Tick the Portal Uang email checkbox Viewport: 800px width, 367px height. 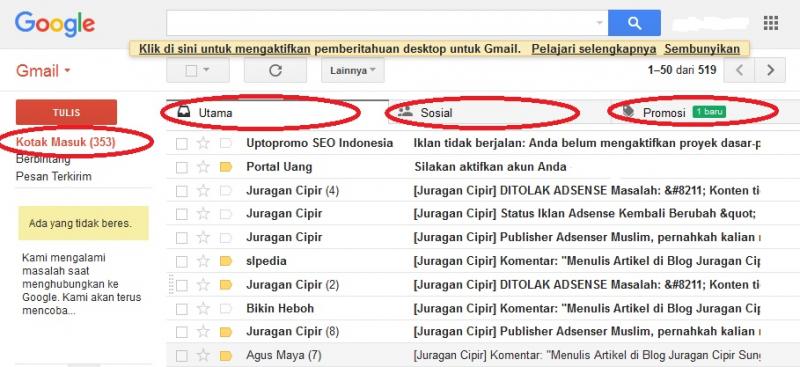[x=182, y=167]
